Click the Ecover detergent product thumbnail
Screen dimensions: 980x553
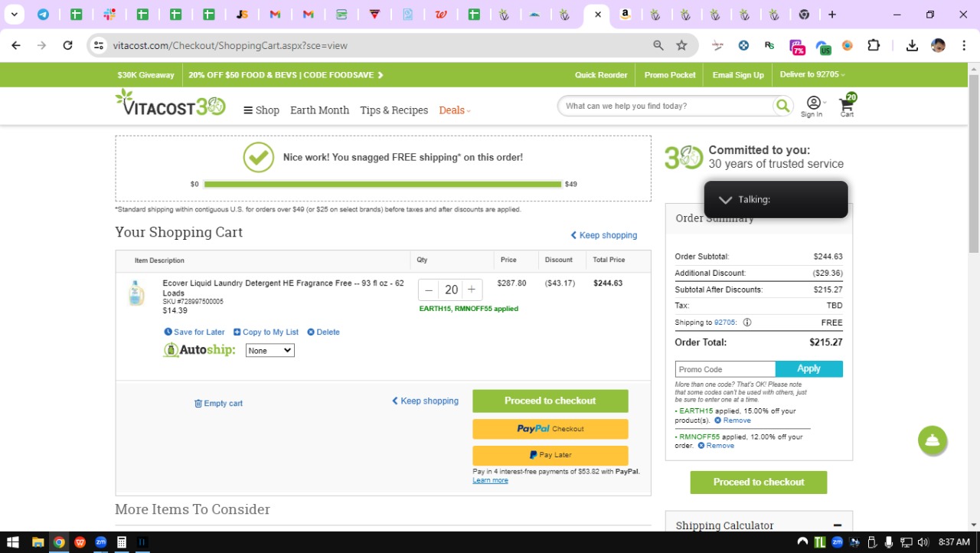click(x=136, y=293)
